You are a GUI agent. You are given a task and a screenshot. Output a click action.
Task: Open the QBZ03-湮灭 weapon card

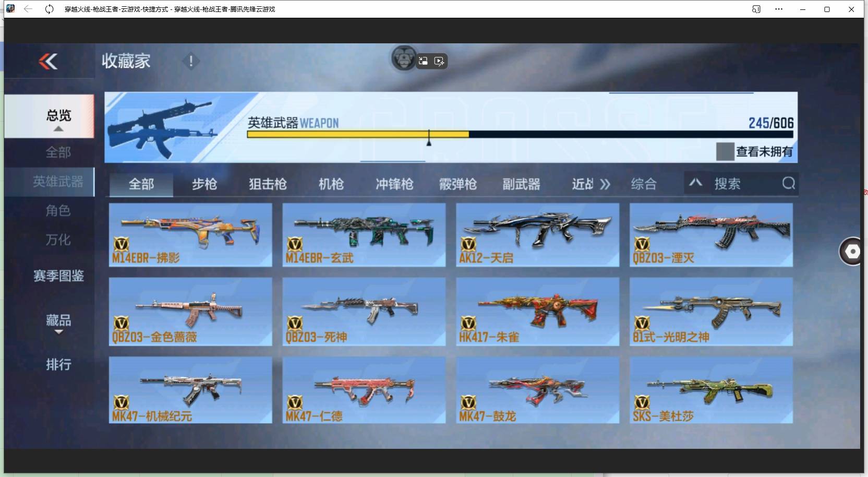(712, 235)
